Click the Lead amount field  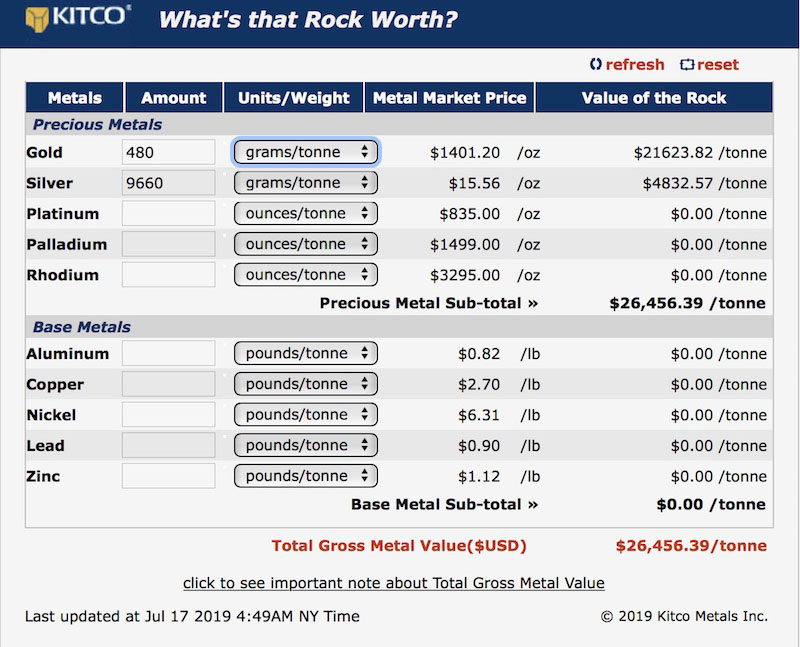168,445
